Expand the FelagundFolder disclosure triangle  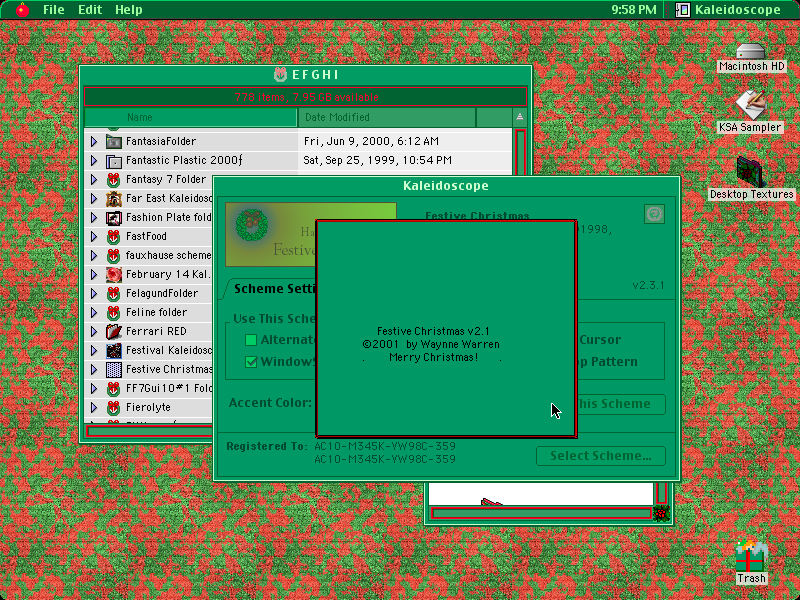pyautogui.click(x=94, y=293)
